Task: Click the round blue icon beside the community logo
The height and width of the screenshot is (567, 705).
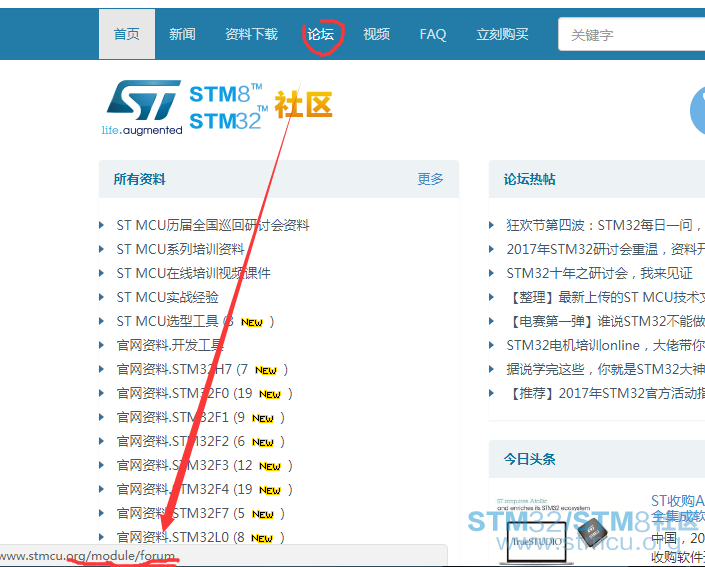Action: 698,111
